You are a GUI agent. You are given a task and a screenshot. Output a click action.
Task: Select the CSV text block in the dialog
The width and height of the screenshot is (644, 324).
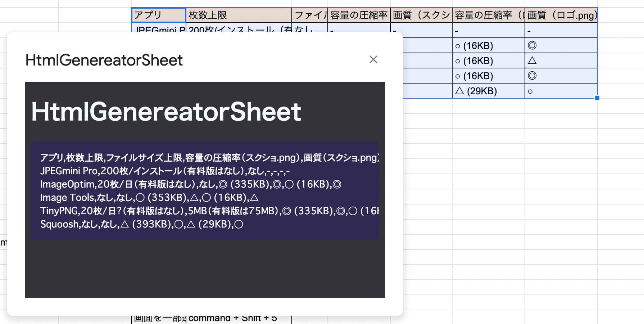[x=205, y=191]
